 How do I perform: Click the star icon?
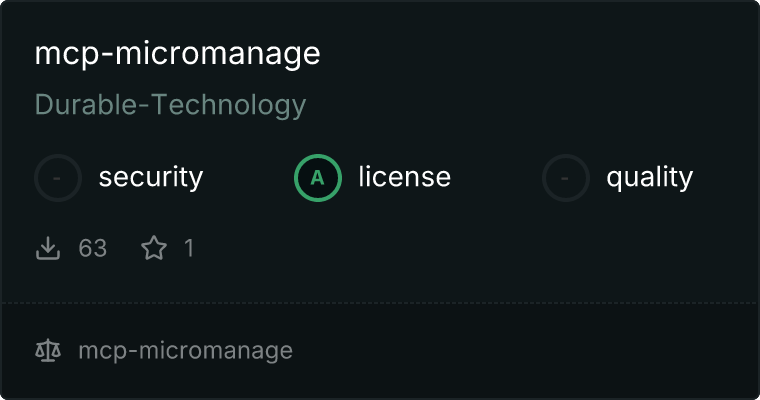pyautogui.click(x=154, y=248)
